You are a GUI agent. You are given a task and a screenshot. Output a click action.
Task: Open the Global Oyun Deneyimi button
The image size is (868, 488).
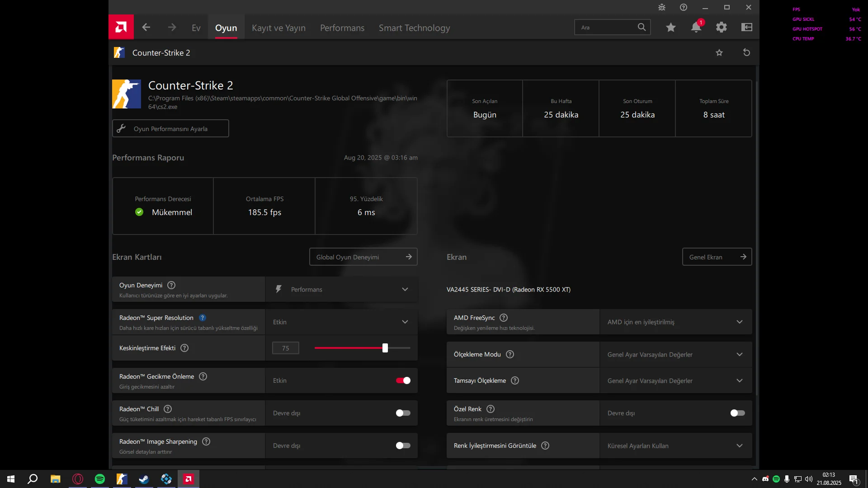[x=363, y=257]
